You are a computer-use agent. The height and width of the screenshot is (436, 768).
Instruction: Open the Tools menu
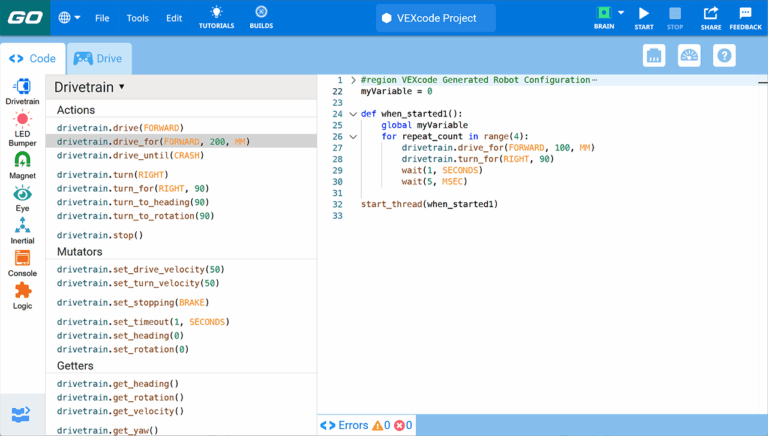(138, 18)
